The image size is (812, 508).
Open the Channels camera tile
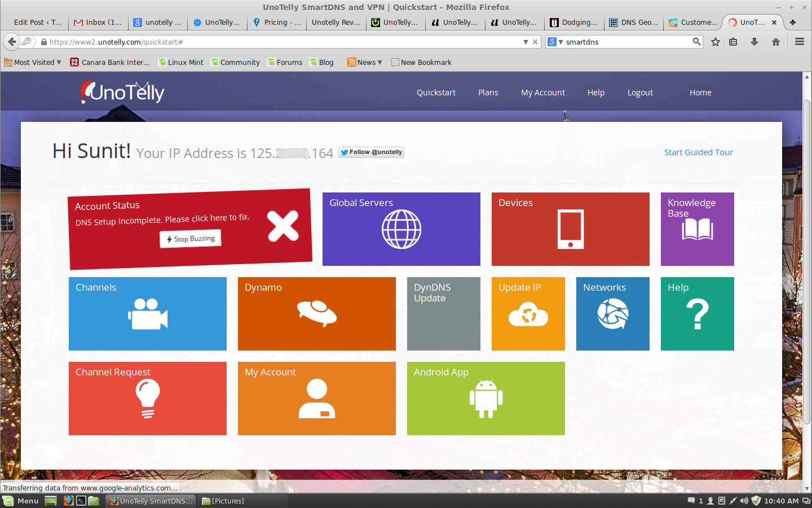point(148,314)
